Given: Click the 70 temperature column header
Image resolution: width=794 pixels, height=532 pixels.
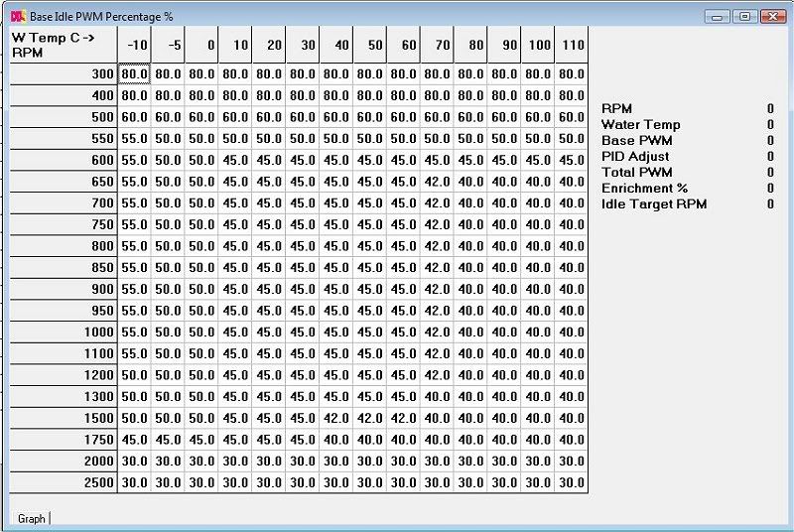Looking at the screenshot, I should (437, 46).
